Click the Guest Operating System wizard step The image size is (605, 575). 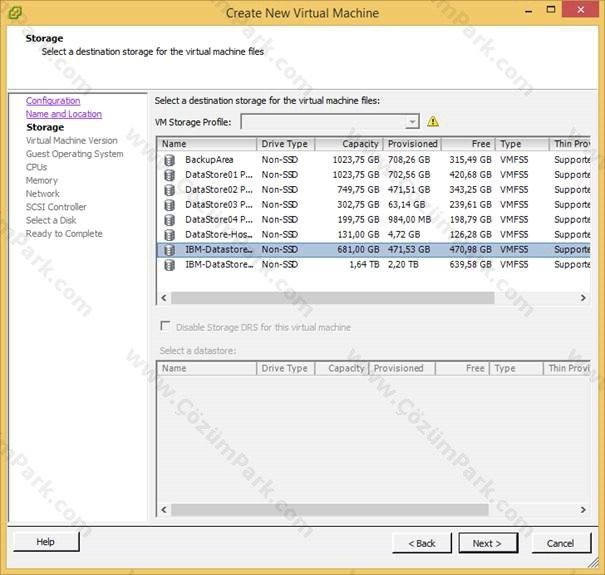pos(75,154)
